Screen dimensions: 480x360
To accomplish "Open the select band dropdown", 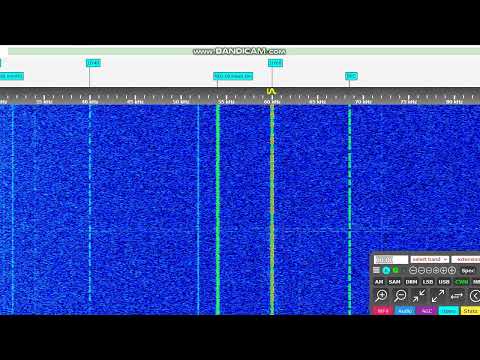I will 430,259.
